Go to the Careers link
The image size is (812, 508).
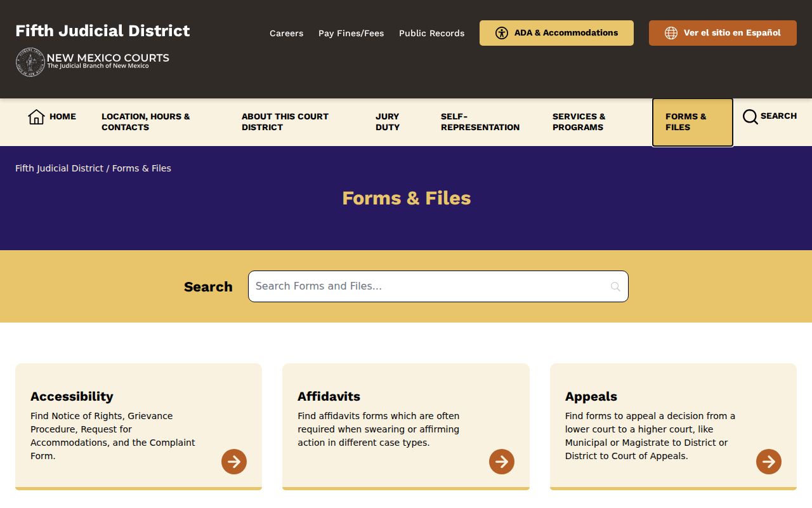[286, 33]
